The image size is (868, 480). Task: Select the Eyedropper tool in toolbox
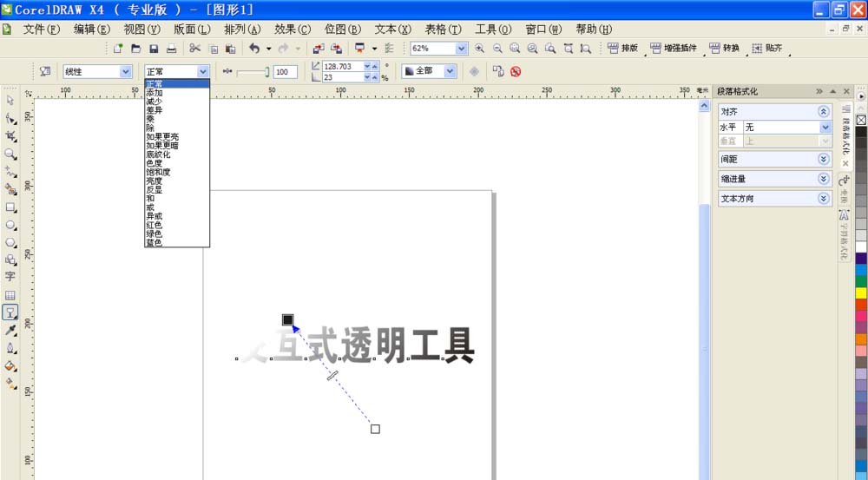pyautogui.click(x=10, y=331)
